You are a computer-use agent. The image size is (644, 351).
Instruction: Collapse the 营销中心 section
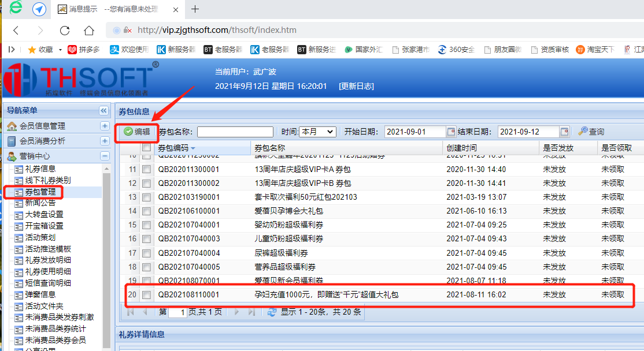105,156
